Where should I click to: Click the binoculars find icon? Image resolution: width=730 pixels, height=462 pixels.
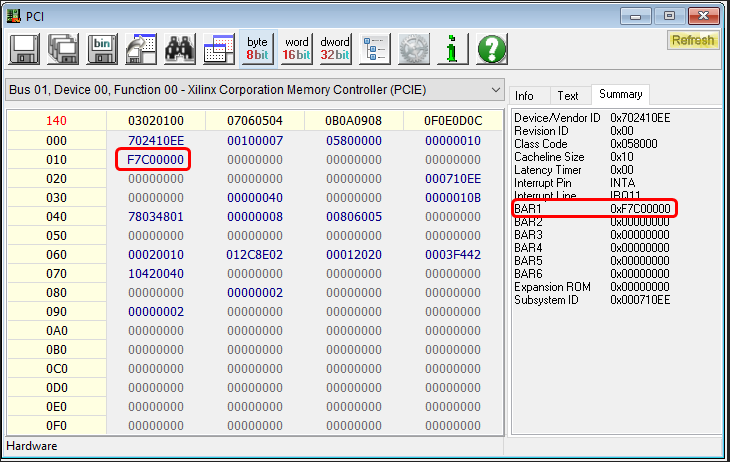(x=179, y=48)
